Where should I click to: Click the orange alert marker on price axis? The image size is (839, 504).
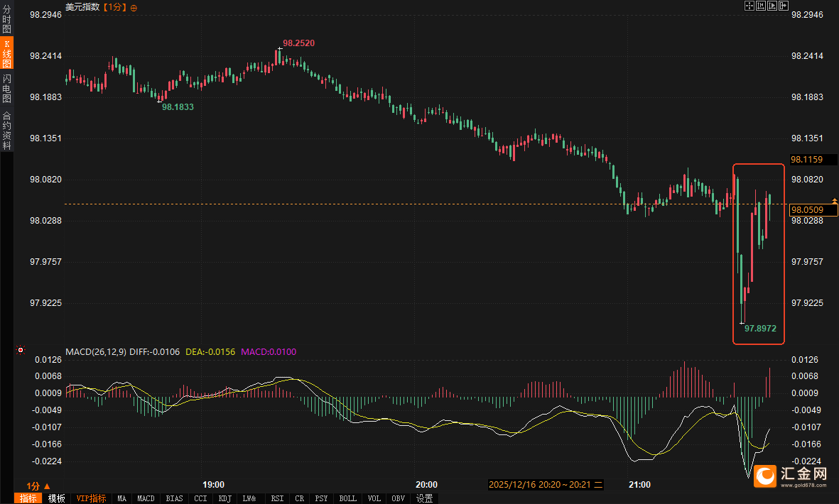[x=834, y=204]
